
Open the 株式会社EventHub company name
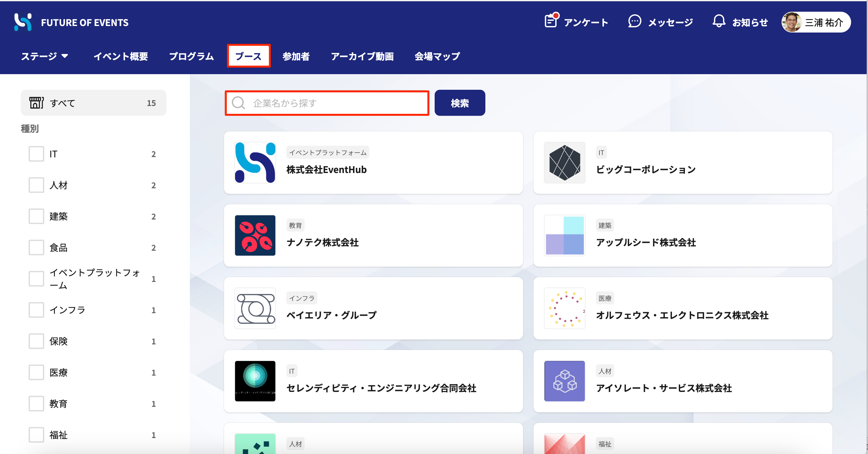pos(326,169)
